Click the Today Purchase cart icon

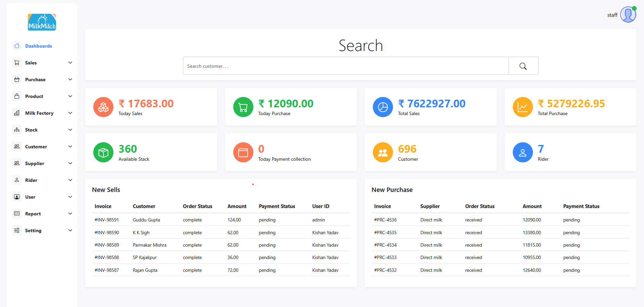(x=243, y=107)
